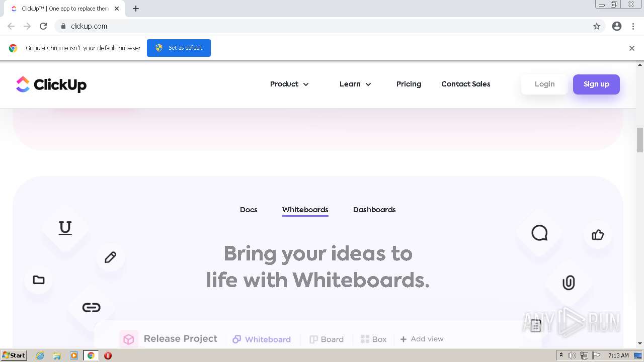Select Whiteboards tab
Screen dimensions: 644x362
click(305, 210)
